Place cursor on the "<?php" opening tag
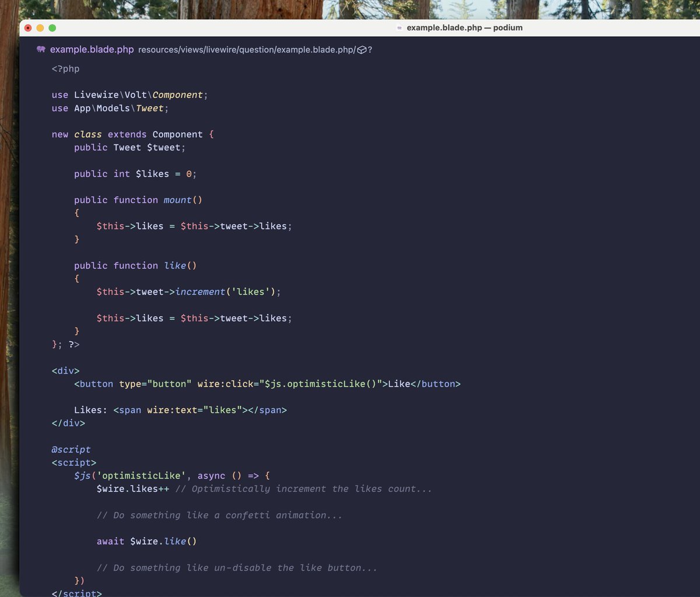 (x=65, y=69)
